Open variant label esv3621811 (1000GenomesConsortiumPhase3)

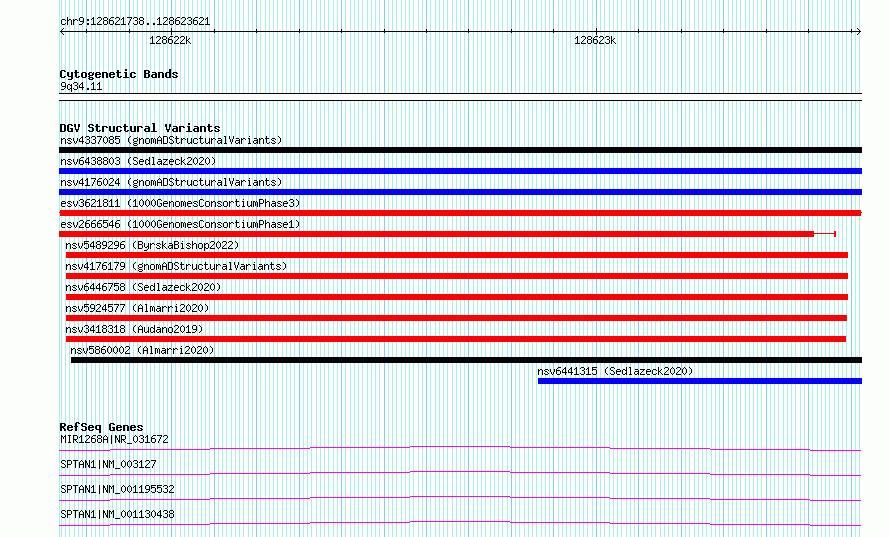(180, 203)
